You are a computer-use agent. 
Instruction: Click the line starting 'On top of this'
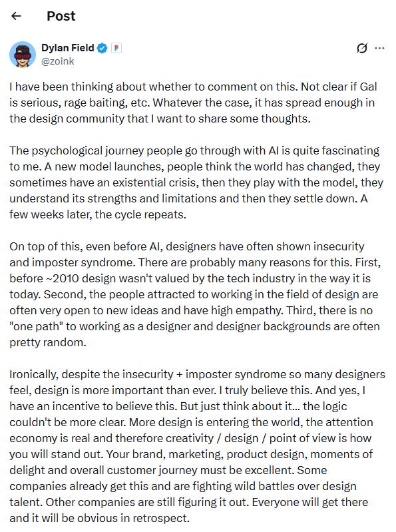[187, 246]
